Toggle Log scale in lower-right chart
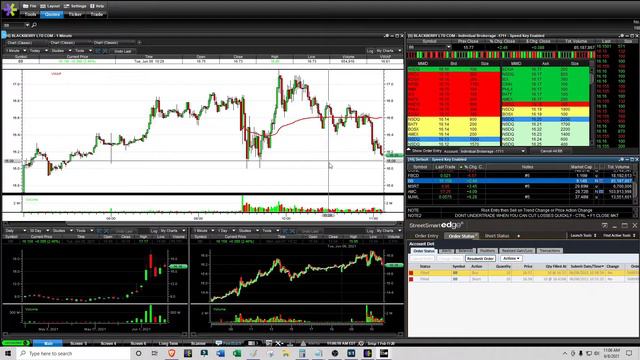640x360 pixels. [370, 231]
